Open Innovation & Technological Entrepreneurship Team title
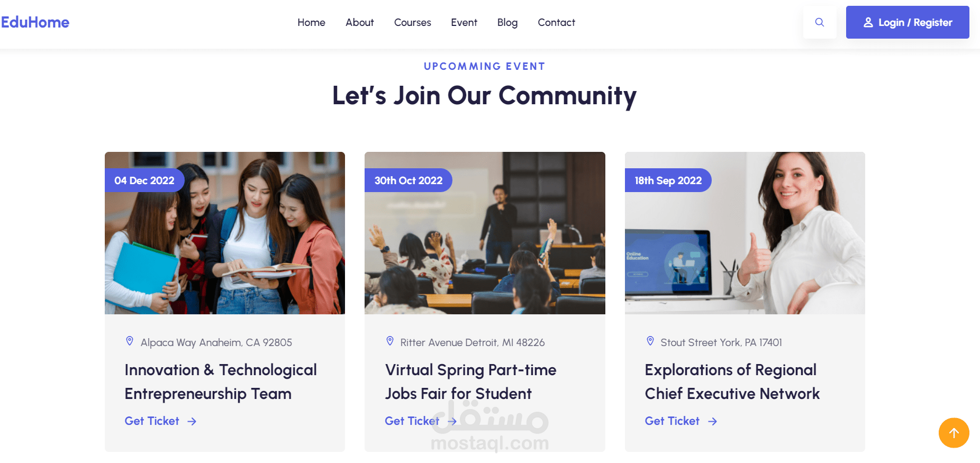The width and height of the screenshot is (980, 463). click(x=221, y=382)
